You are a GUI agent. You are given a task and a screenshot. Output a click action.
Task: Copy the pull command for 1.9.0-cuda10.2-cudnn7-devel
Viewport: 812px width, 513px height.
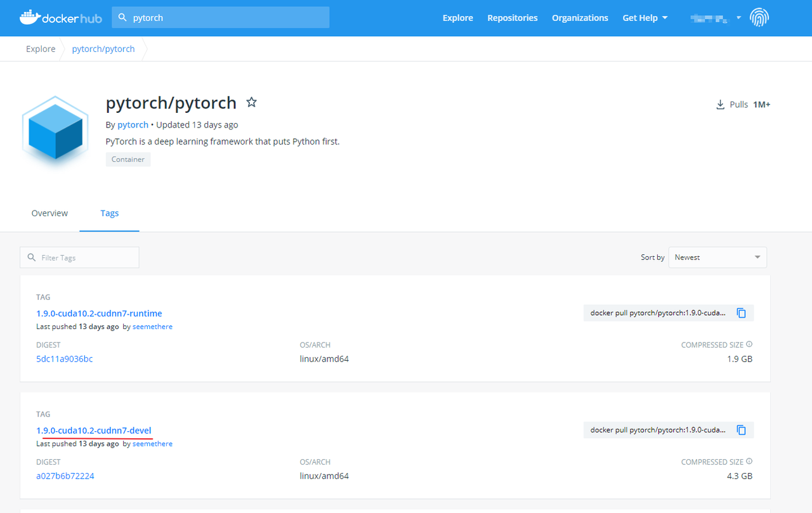[x=741, y=430]
